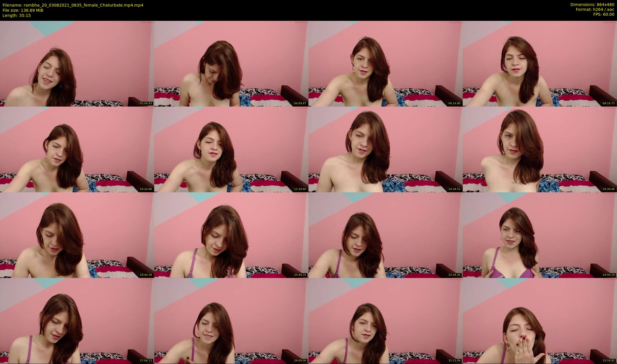Click the Filename text in header
This screenshot has height=364, width=617.
(73, 5)
